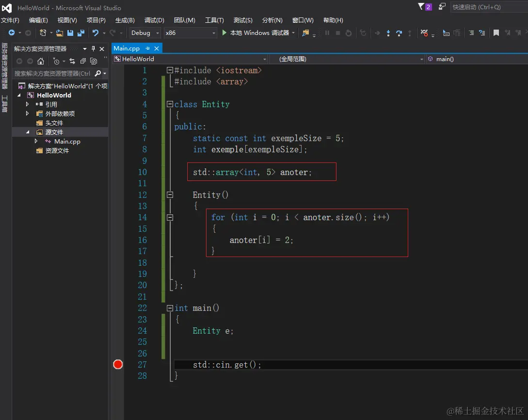Open the x86 platform dropdown

point(190,33)
